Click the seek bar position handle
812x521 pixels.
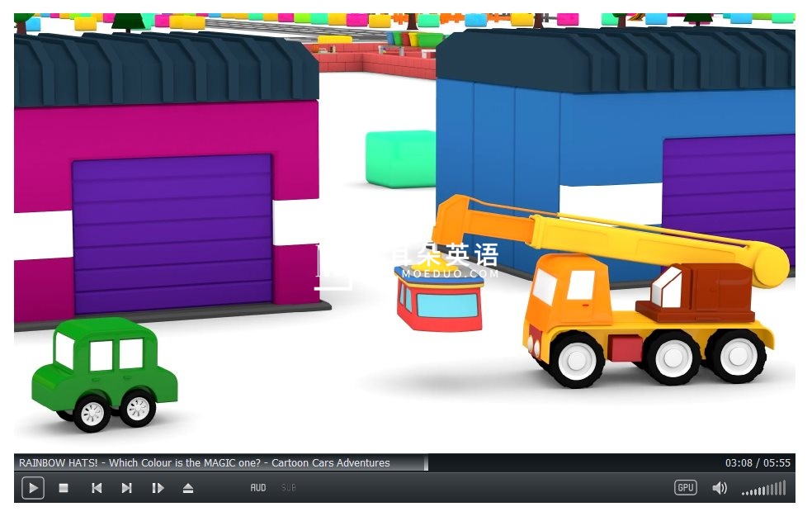point(426,463)
